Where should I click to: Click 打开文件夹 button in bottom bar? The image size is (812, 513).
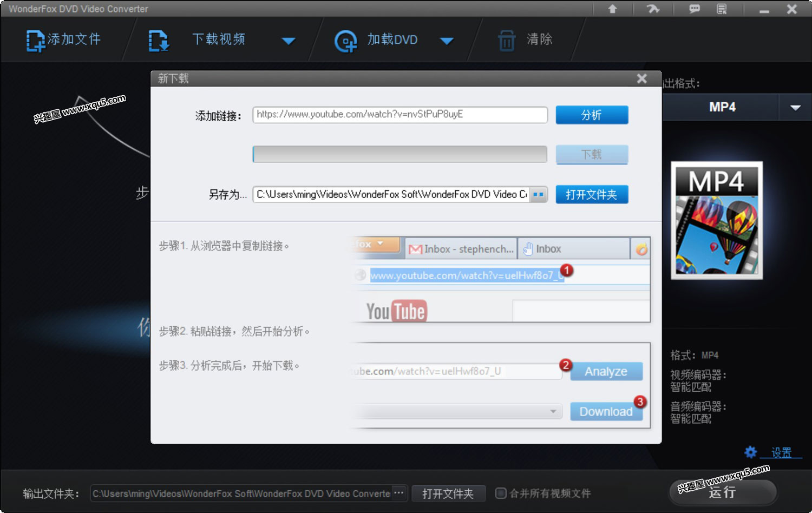pos(448,494)
